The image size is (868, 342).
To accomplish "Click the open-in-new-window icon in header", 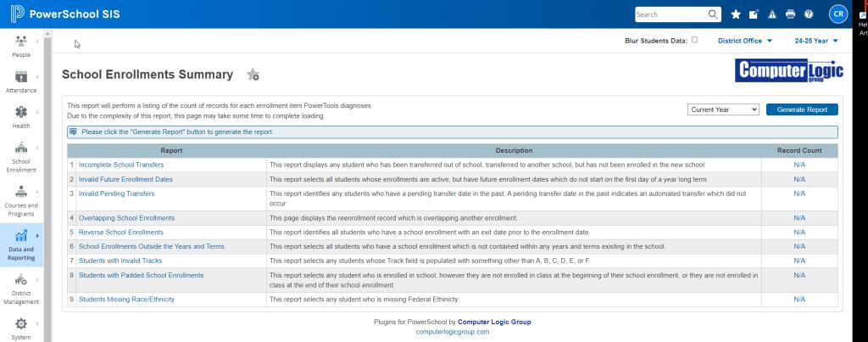I will click(x=754, y=14).
